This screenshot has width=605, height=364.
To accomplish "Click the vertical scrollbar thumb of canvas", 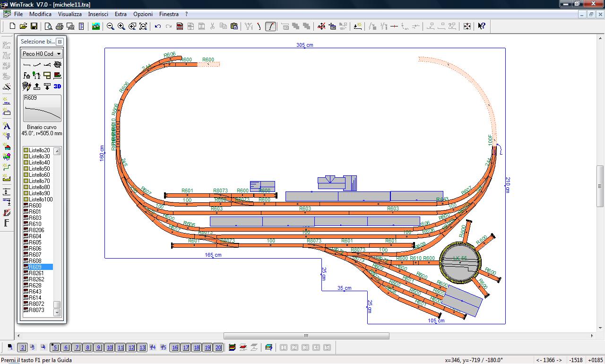I will tap(600, 186).
